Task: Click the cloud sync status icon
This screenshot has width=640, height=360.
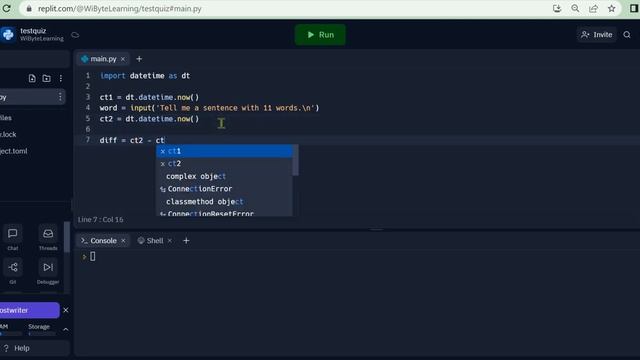Action: [x=75, y=35]
